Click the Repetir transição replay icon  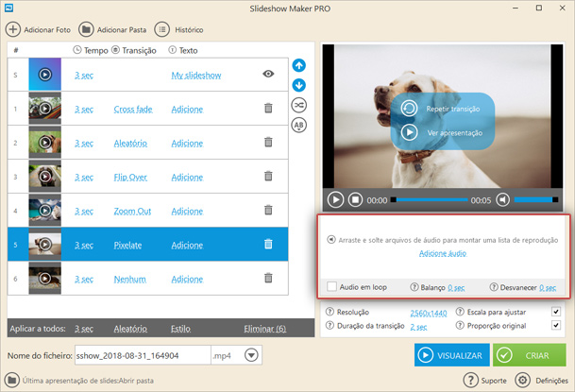pyautogui.click(x=409, y=109)
